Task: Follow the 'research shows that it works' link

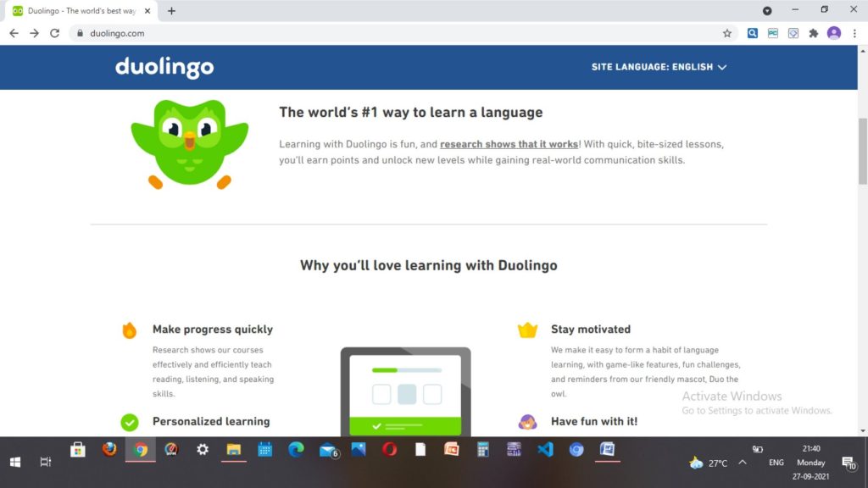Action: coord(509,144)
